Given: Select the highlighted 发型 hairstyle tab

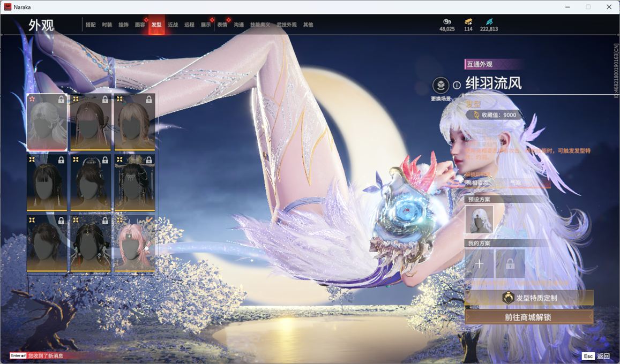Looking at the screenshot, I should click(156, 25).
